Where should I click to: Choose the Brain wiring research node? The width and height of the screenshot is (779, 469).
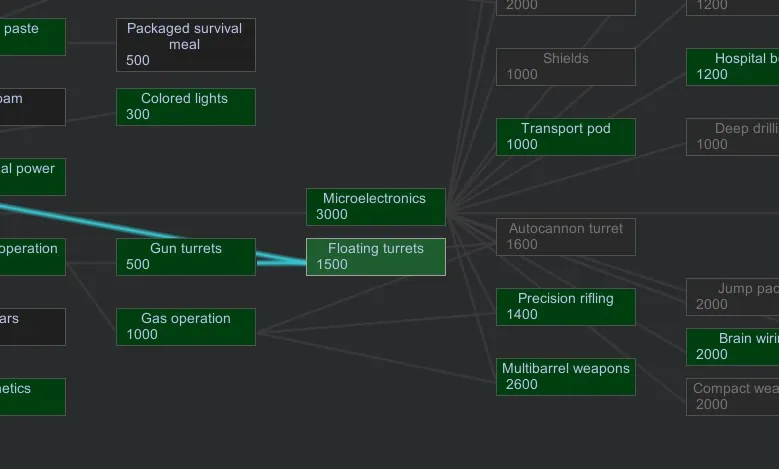coord(732,347)
